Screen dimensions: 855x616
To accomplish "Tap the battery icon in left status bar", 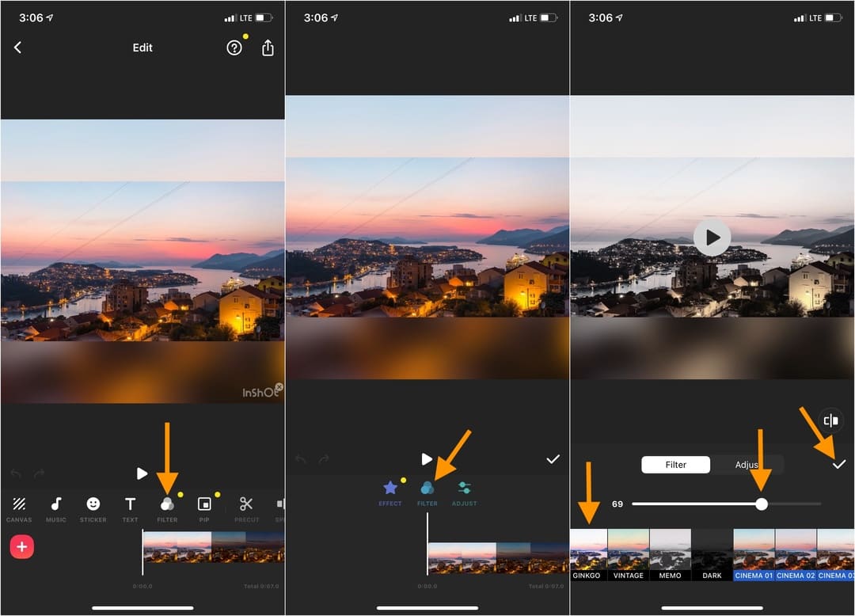I will 264,18.
